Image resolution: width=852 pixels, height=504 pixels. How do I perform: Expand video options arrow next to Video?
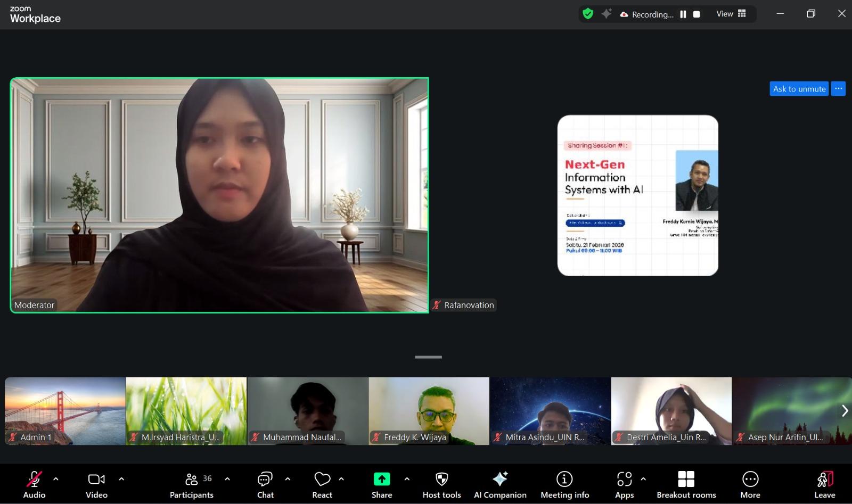coord(121,479)
